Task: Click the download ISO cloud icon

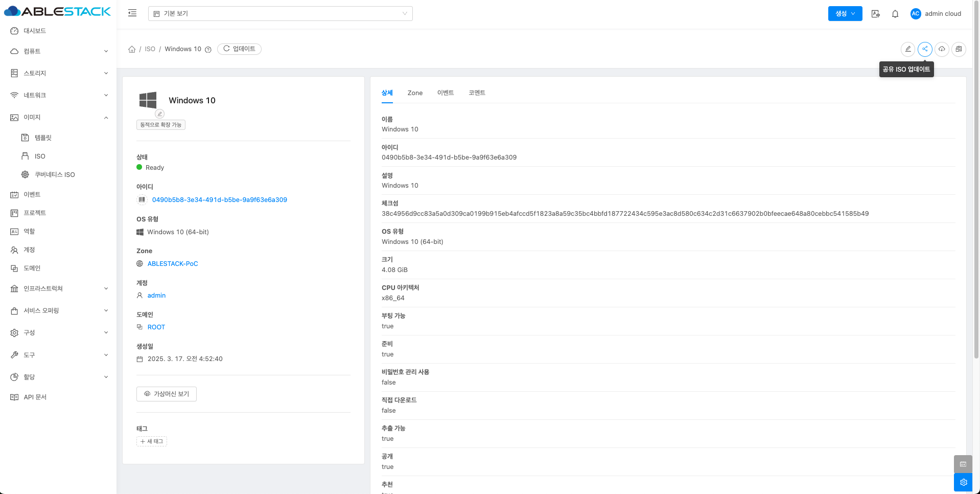Action: 942,49
